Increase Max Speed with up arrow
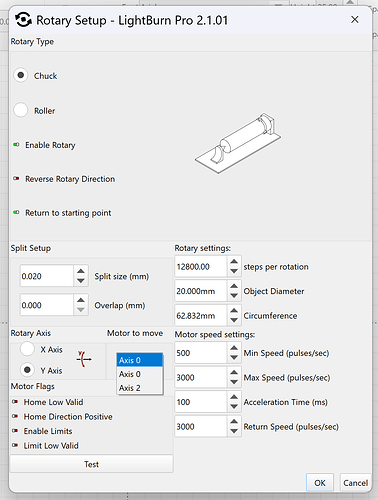The image size is (378, 500). coord(234,372)
